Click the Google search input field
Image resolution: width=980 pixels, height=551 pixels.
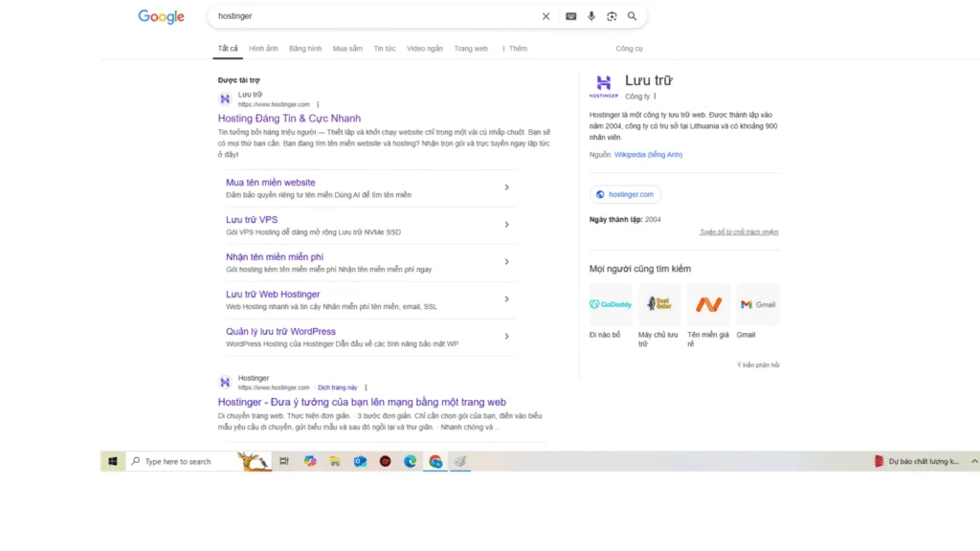click(375, 16)
